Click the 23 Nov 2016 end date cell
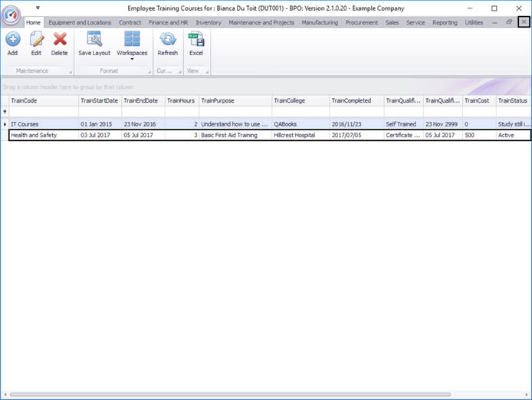This screenshot has height=400, width=532. point(143,124)
